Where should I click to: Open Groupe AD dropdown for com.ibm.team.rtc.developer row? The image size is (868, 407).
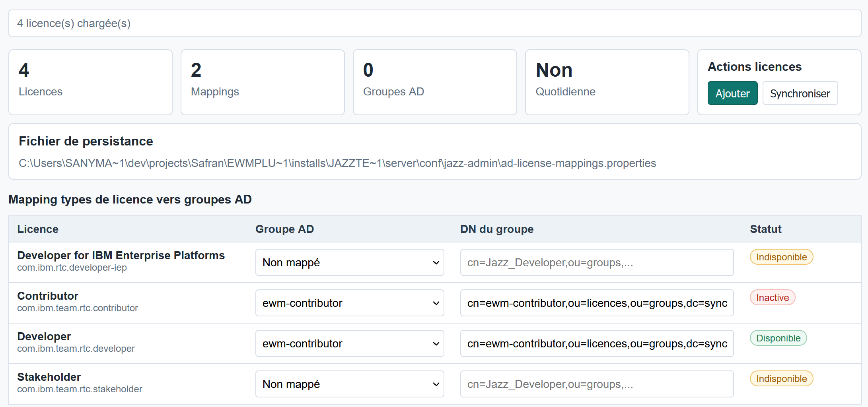point(350,343)
